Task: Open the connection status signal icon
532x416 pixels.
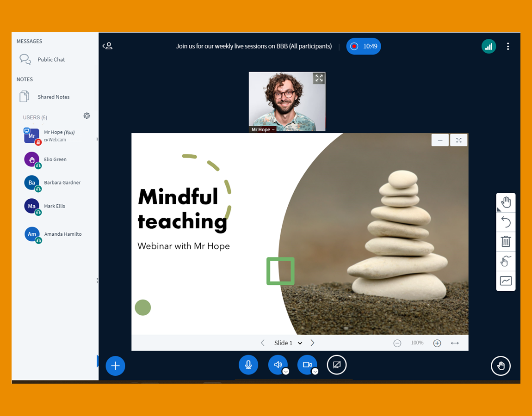Action: coord(489,46)
